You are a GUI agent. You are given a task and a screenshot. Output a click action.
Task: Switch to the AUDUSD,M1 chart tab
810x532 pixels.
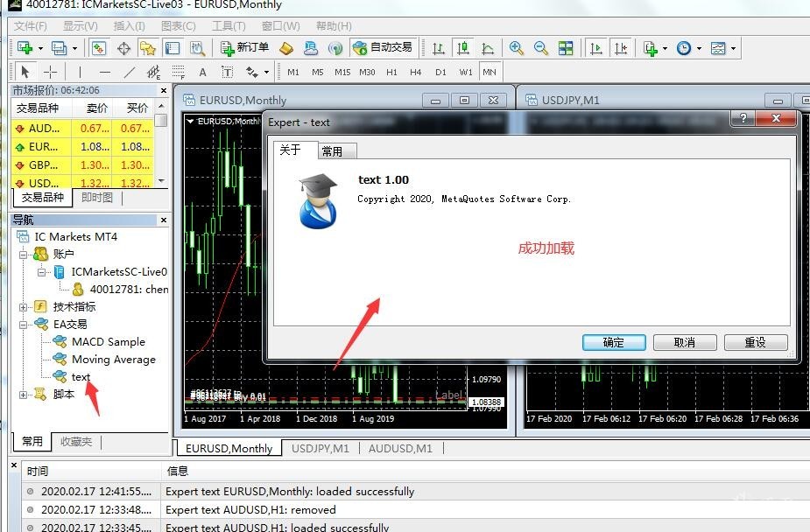point(400,448)
